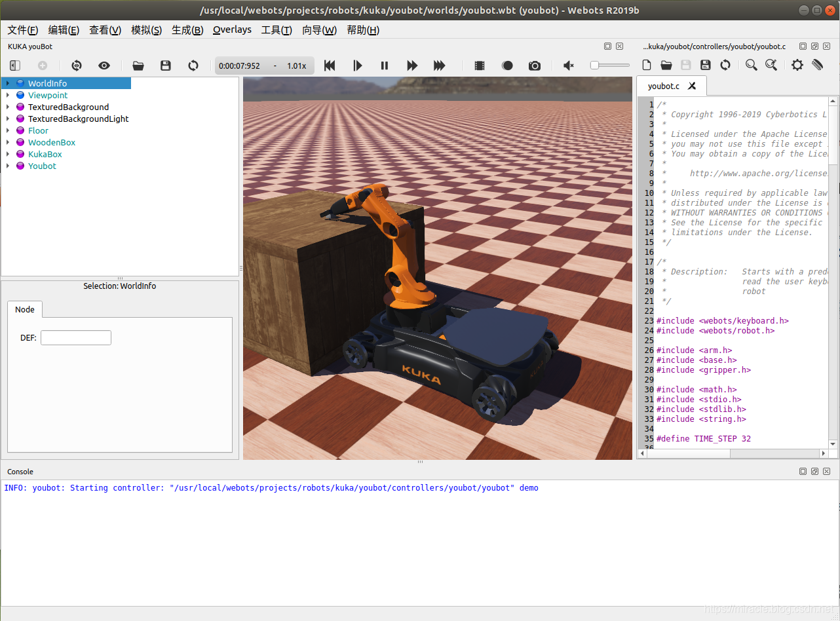The width and height of the screenshot is (840, 621).
Task: Open the 查看(V) menu
Action: (x=105, y=30)
